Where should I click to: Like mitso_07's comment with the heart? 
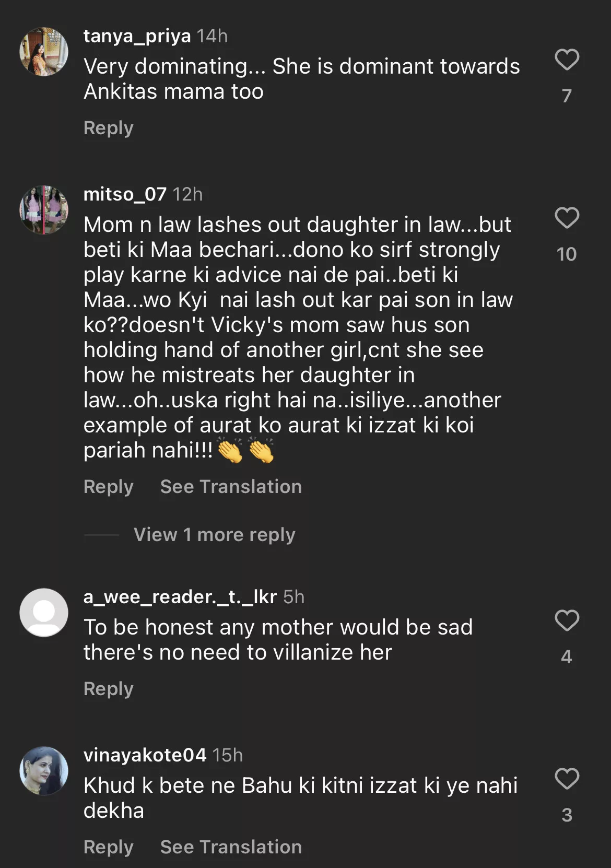click(x=567, y=218)
